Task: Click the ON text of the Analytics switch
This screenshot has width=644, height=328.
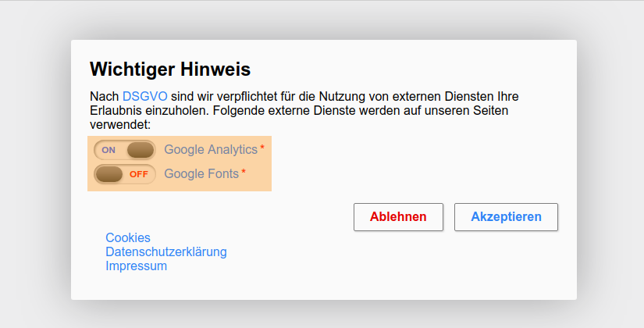Action: pyautogui.click(x=109, y=150)
